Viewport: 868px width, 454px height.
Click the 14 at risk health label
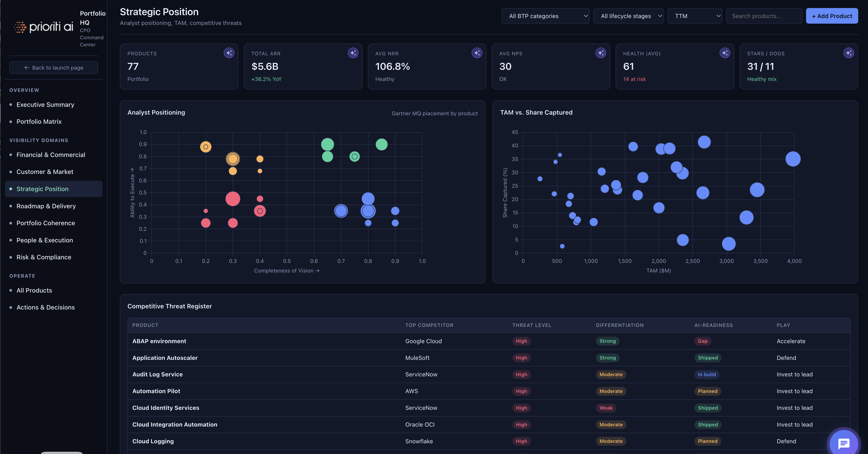pyautogui.click(x=634, y=79)
